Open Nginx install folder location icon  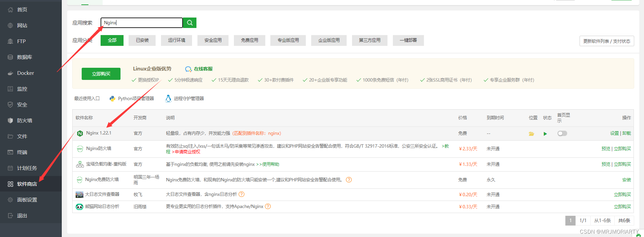click(531, 134)
